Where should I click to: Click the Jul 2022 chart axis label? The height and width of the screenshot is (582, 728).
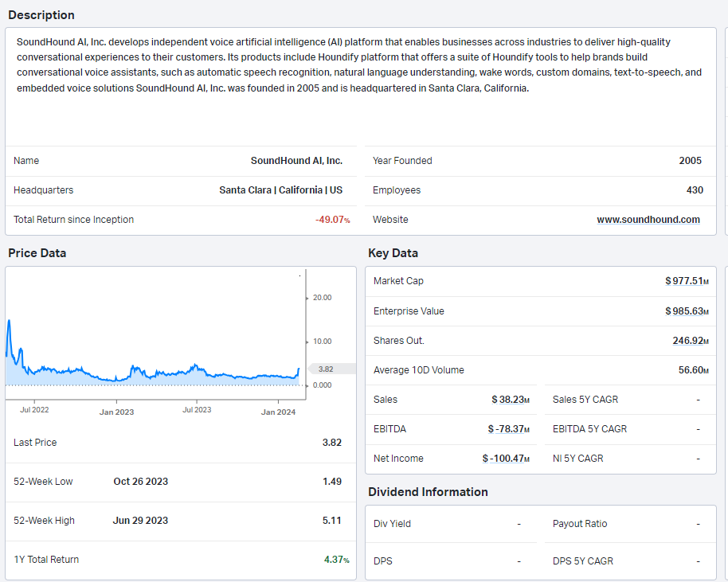[34, 409]
